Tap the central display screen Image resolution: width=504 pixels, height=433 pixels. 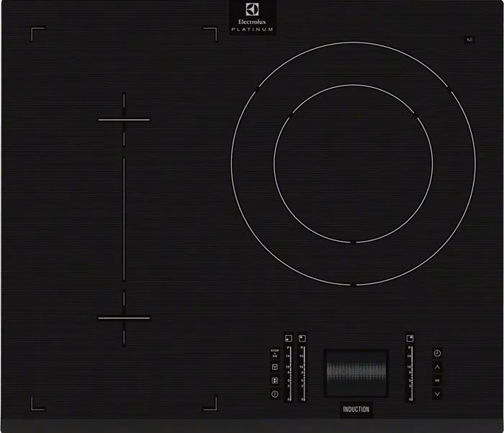(356, 372)
